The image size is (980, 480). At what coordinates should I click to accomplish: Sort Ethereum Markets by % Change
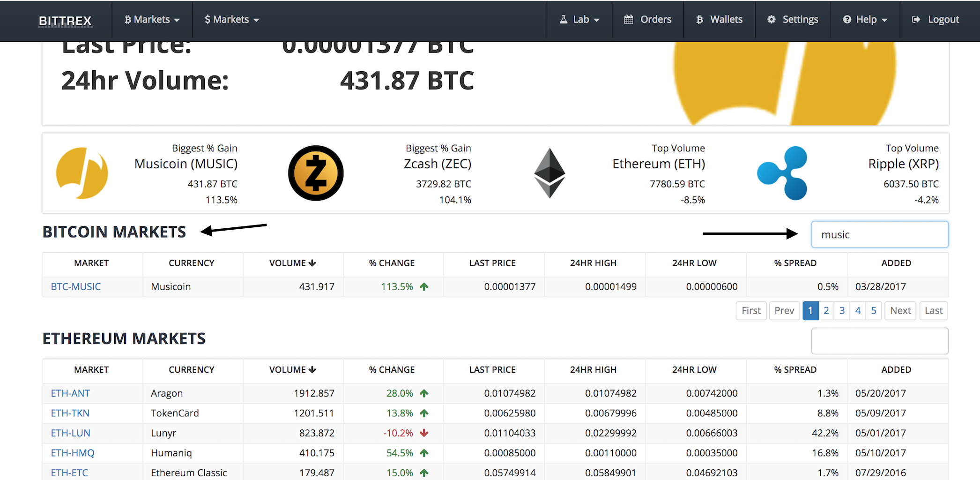pyautogui.click(x=392, y=369)
